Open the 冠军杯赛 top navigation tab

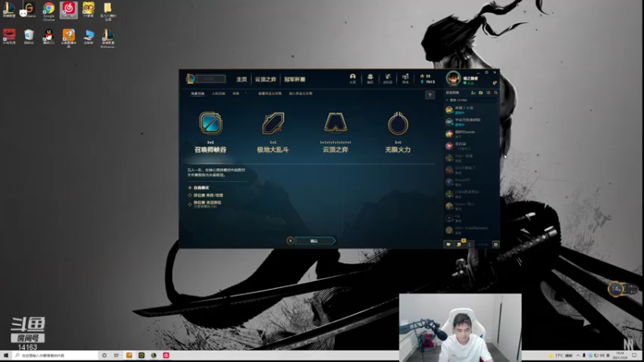295,79
